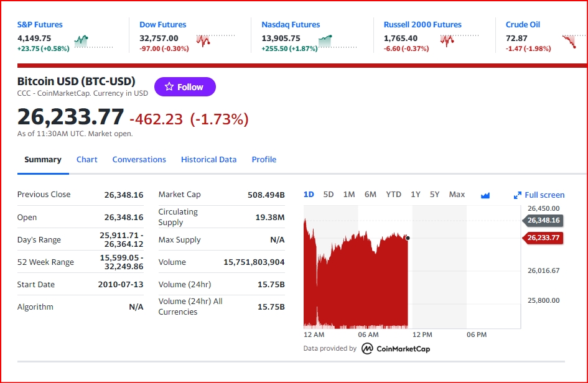Select the Max chart range
Viewport: 588px width, 383px height.
pyautogui.click(x=457, y=195)
